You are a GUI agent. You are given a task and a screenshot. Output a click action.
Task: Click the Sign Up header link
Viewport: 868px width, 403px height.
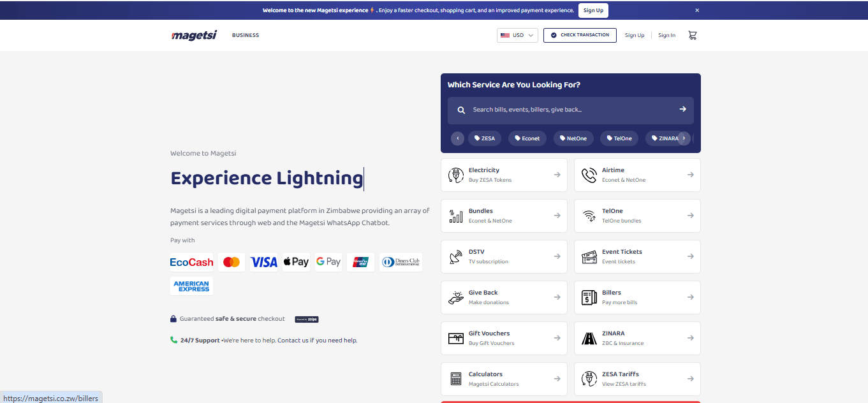(x=635, y=36)
